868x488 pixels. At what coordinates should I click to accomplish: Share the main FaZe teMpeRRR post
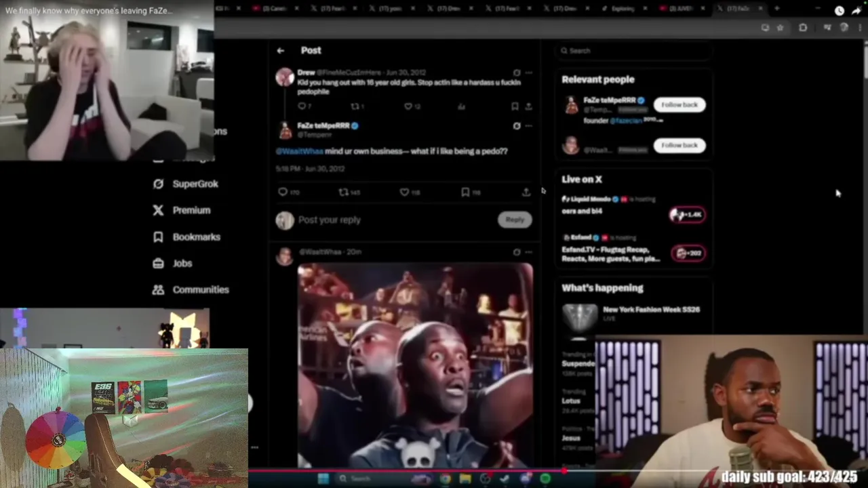click(526, 192)
